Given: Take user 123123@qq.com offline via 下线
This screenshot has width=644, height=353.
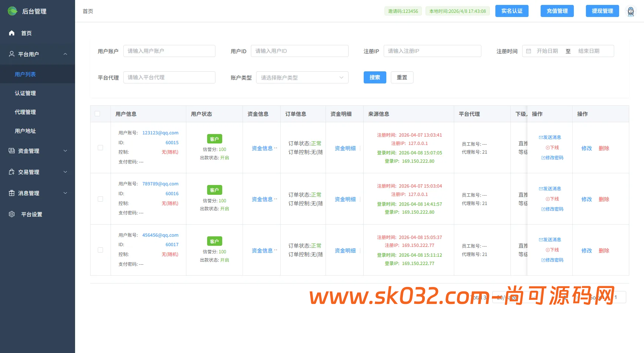Looking at the screenshot, I should 552,148.
